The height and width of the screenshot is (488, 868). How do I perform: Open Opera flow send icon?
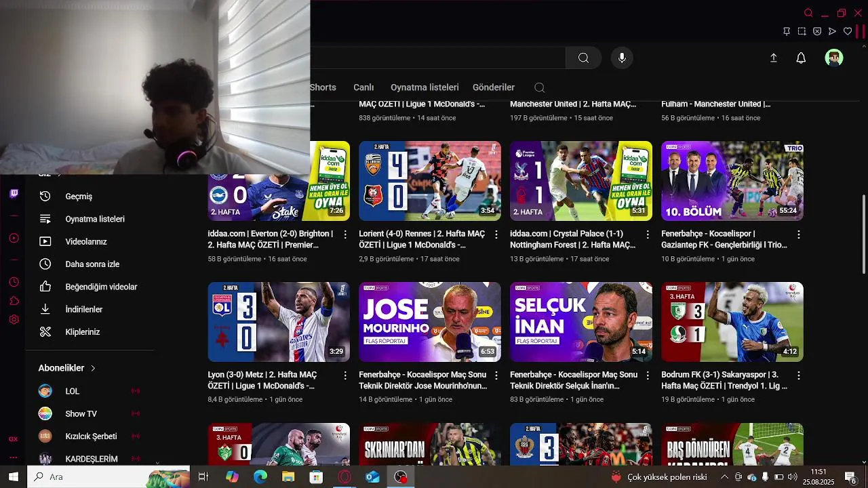pyautogui.click(x=832, y=31)
